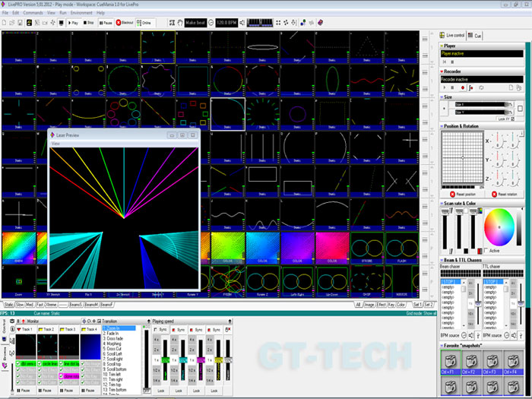This screenshot has height=399, width=532.
Task: Click the Ctrl+F1 snapshot camera icon
Action: [x=450, y=360]
